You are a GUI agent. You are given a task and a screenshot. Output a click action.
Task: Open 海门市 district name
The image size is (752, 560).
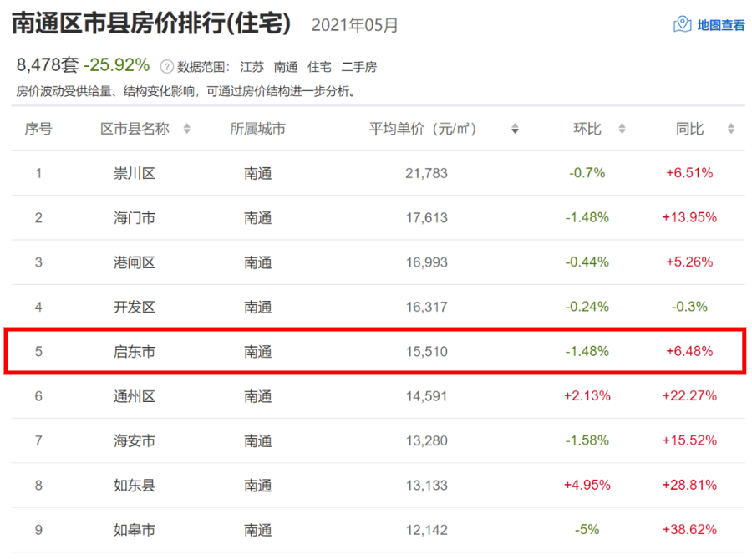click(x=135, y=217)
